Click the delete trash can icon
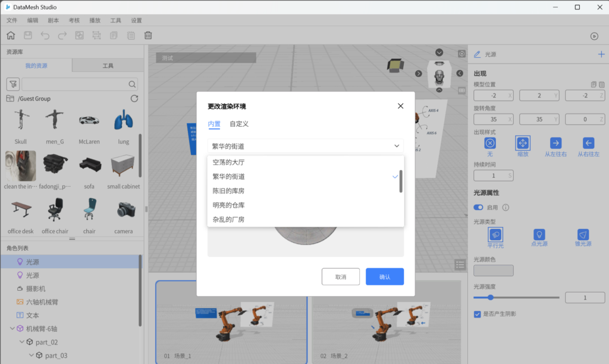 148,36
